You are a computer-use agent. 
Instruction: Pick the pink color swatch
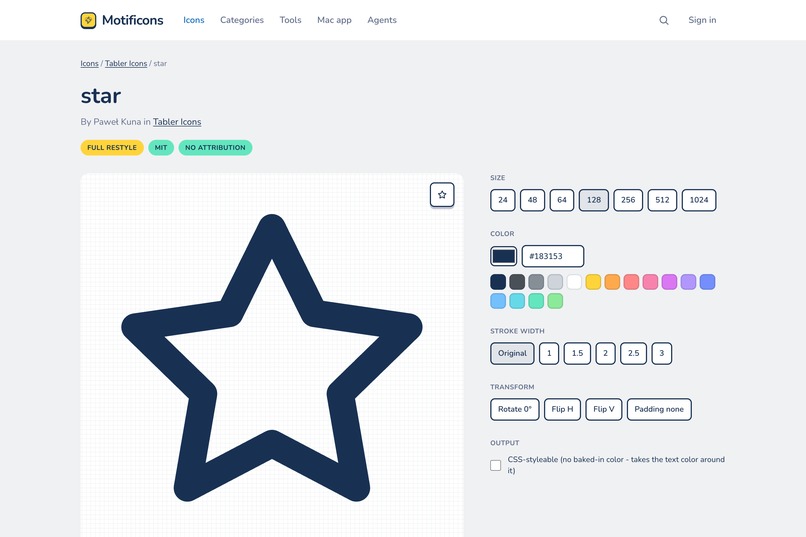(650, 282)
